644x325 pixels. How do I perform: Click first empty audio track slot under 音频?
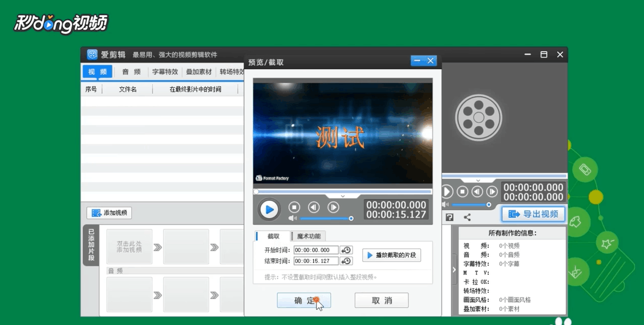129,294
